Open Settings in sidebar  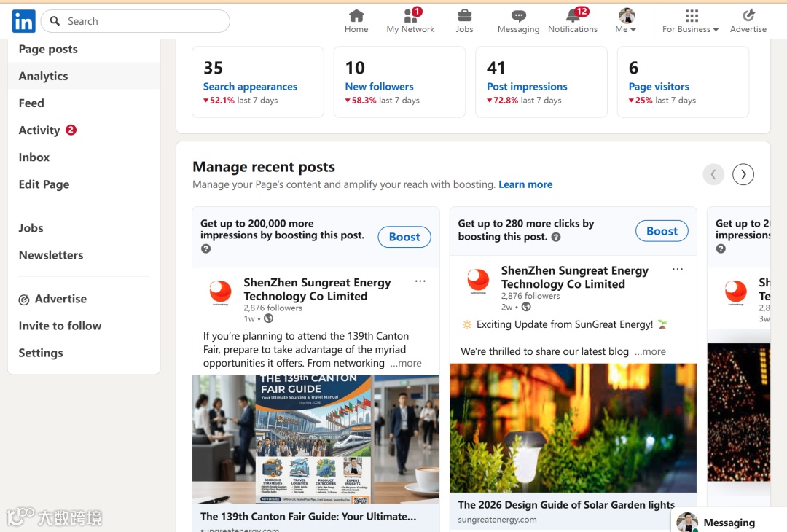pos(41,353)
